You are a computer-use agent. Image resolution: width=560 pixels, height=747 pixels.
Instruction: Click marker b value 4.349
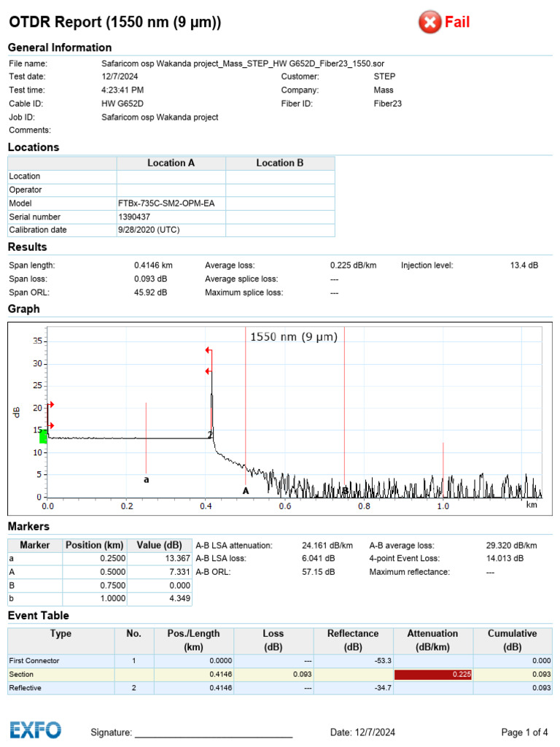pos(160,598)
